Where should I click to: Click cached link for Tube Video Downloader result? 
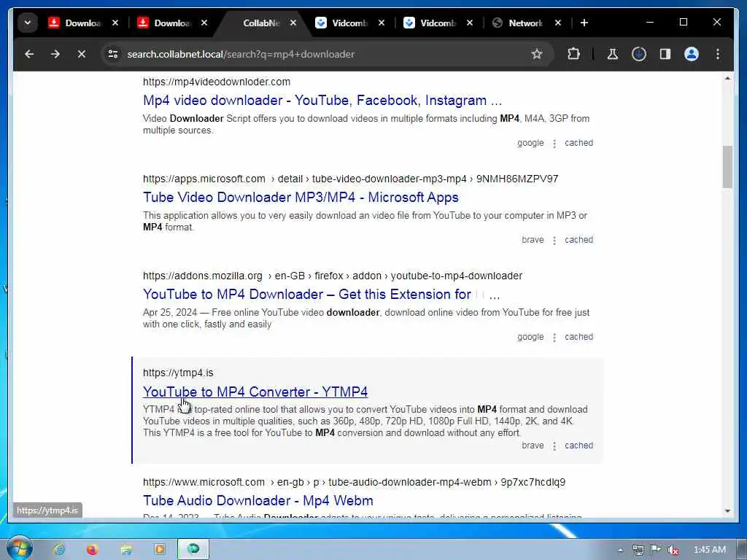[x=578, y=240]
